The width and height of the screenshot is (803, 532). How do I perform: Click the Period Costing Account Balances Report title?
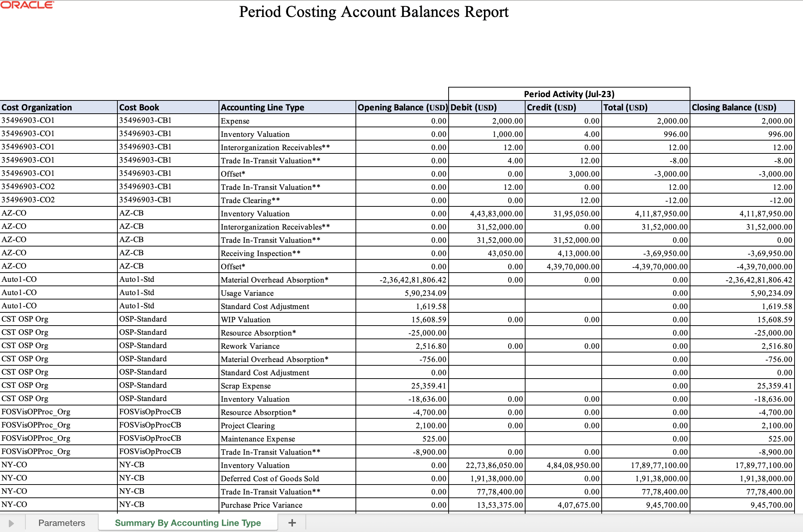point(374,12)
